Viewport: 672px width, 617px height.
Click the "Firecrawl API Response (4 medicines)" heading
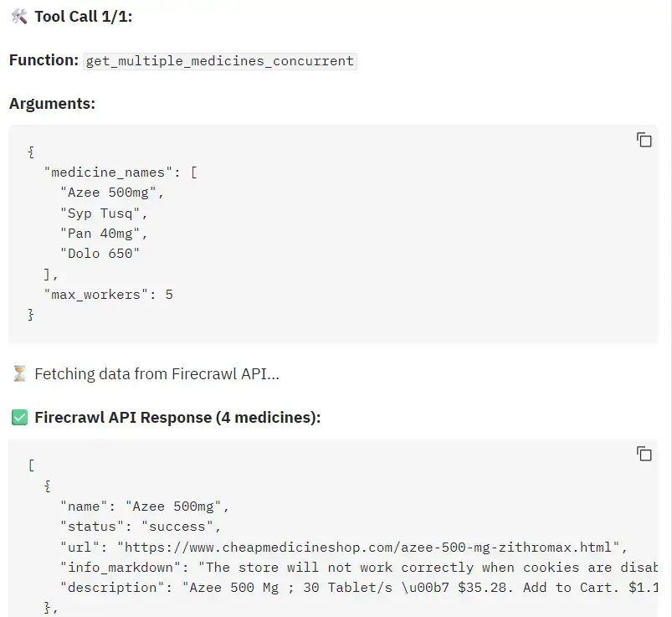click(177, 417)
